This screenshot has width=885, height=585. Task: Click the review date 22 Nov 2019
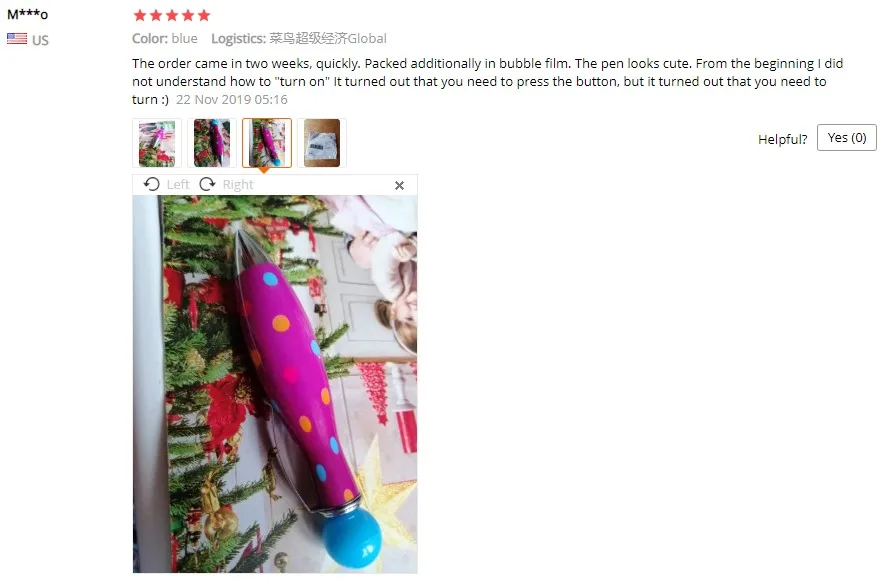coord(232,99)
